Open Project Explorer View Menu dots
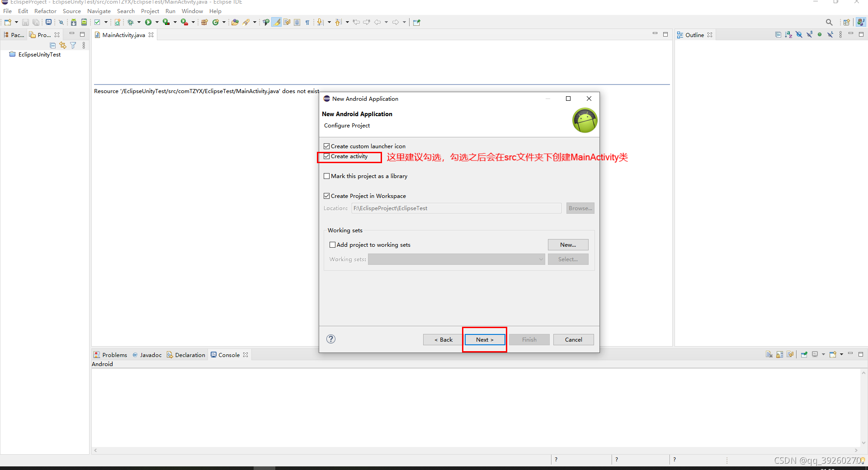The height and width of the screenshot is (470, 868). [84, 45]
